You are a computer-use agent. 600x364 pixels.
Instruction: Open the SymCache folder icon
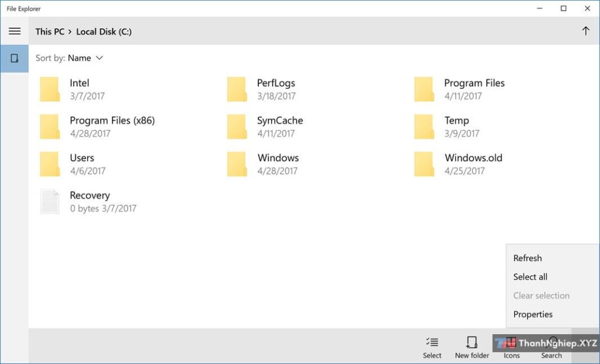tap(237, 126)
